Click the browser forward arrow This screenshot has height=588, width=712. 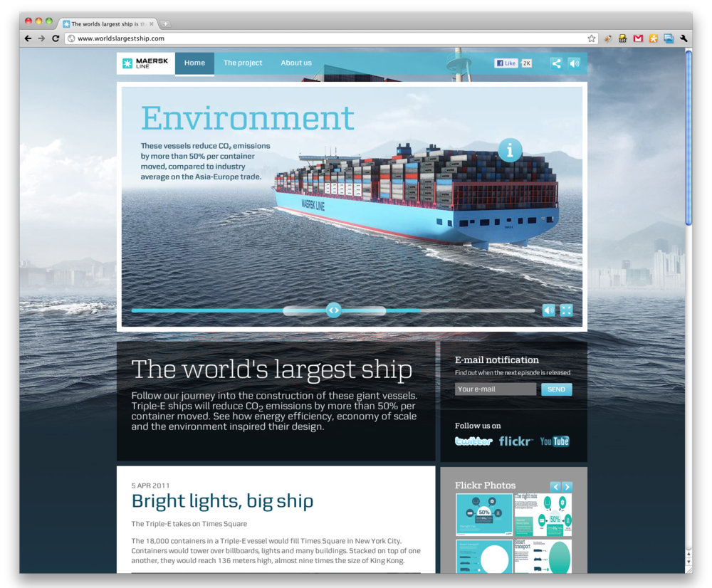pos(41,38)
